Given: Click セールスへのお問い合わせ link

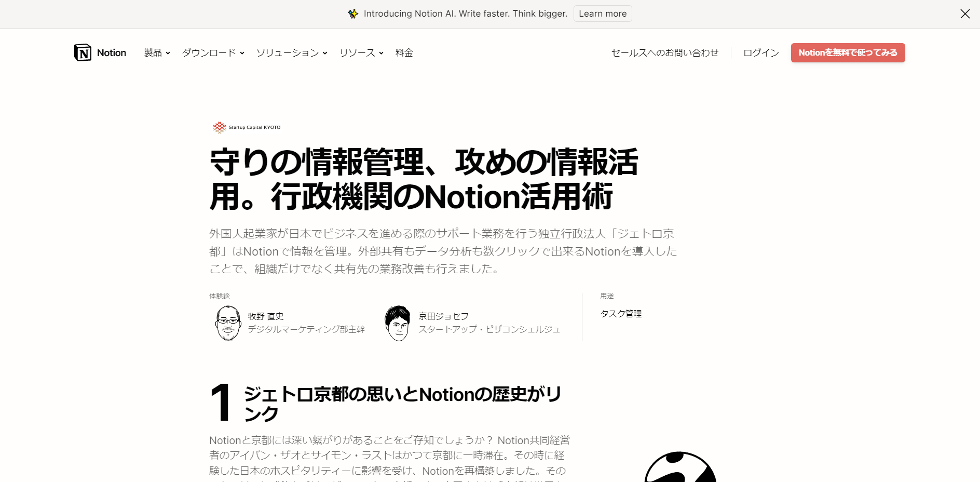Looking at the screenshot, I should click(x=665, y=52).
